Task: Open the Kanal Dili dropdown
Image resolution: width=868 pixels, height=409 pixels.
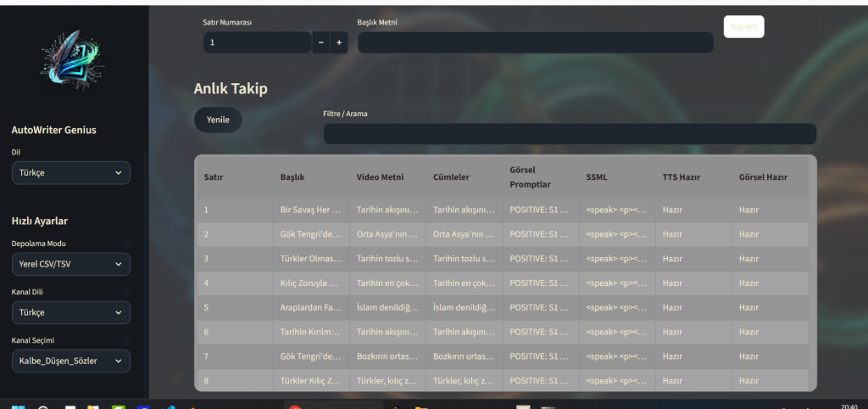Action: (71, 312)
